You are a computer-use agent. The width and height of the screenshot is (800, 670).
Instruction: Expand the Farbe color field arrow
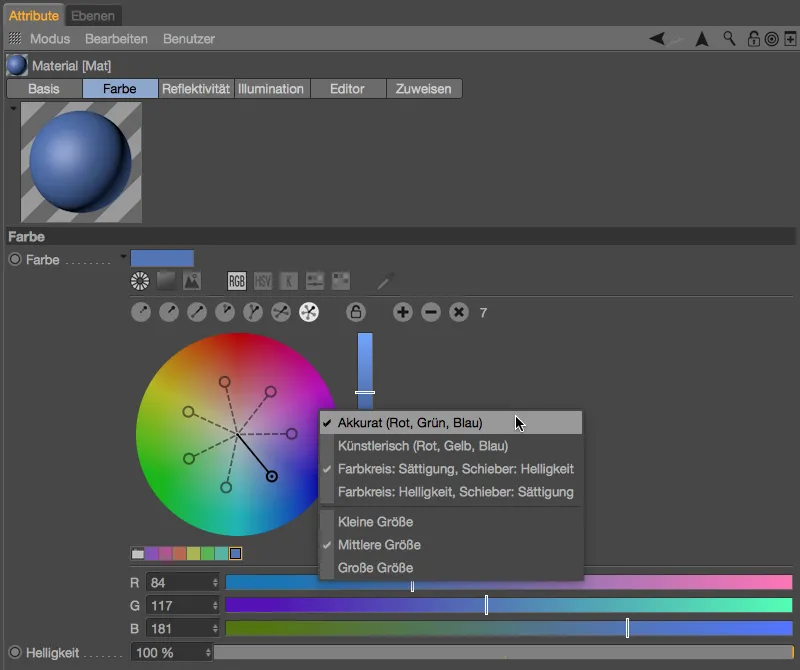click(x=123, y=256)
